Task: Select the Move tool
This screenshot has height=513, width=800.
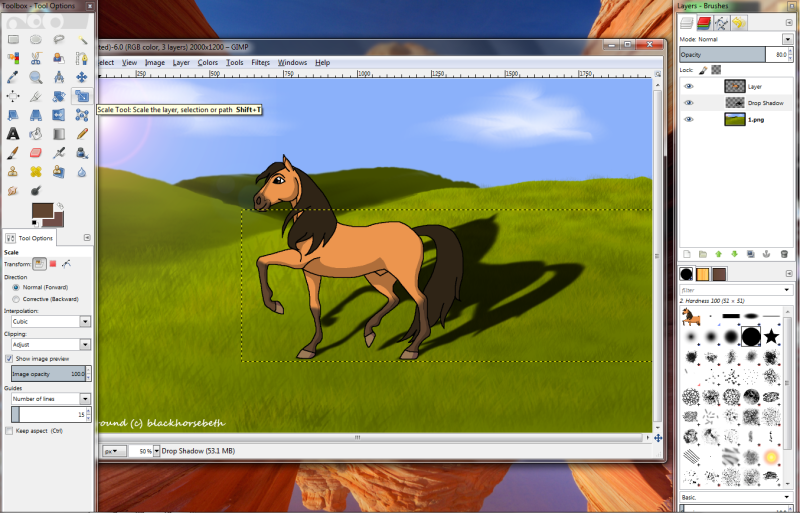Action: click(x=82, y=77)
